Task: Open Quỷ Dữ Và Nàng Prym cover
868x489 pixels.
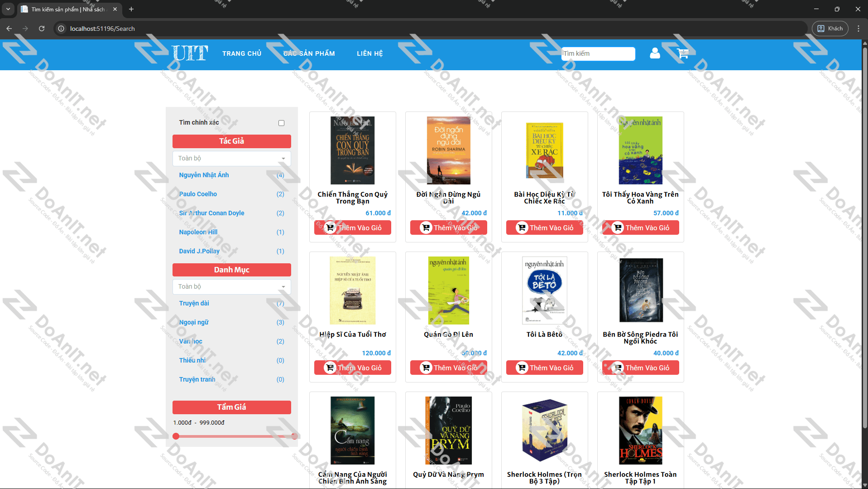Action: tap(449, 431)
